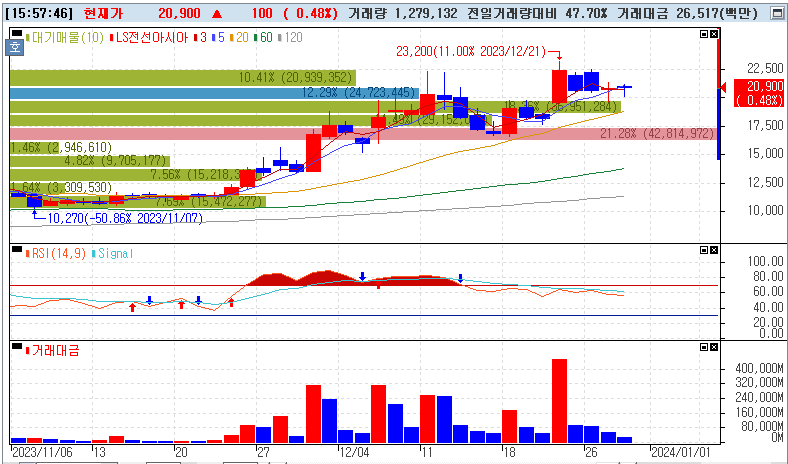Click 12,500 price axis label

click(x=765, y=182)
